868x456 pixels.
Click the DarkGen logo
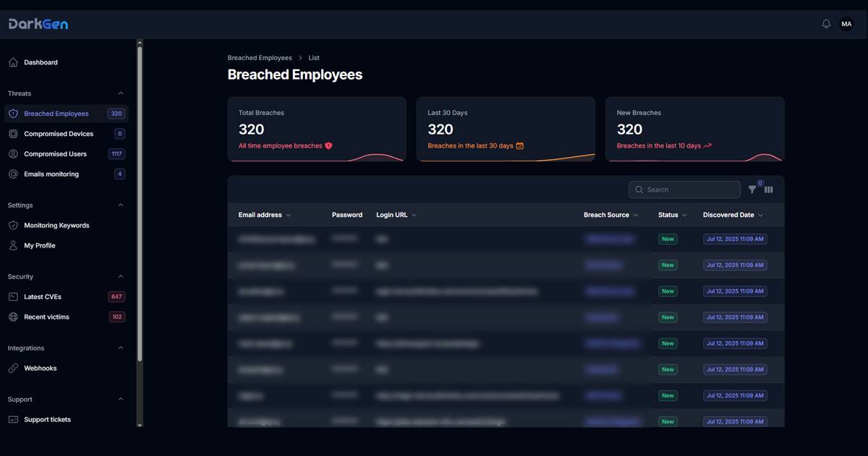[x=38, y=24]
